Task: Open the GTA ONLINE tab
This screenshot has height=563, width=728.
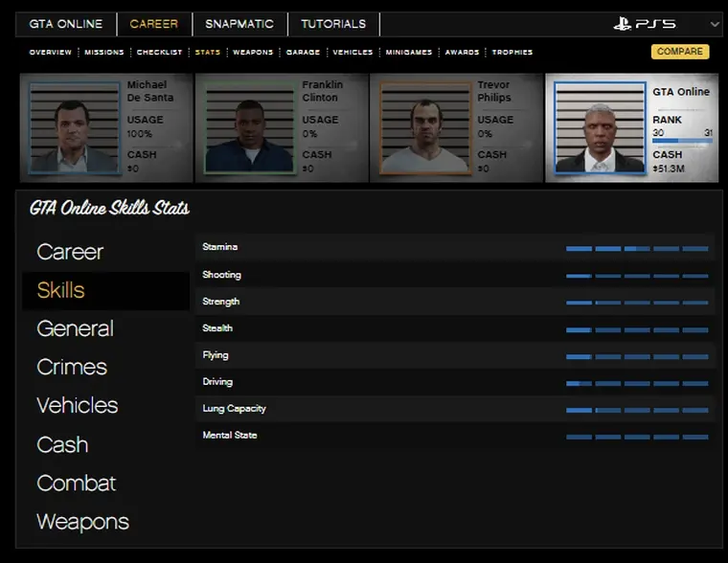Action: pos(66,24)
